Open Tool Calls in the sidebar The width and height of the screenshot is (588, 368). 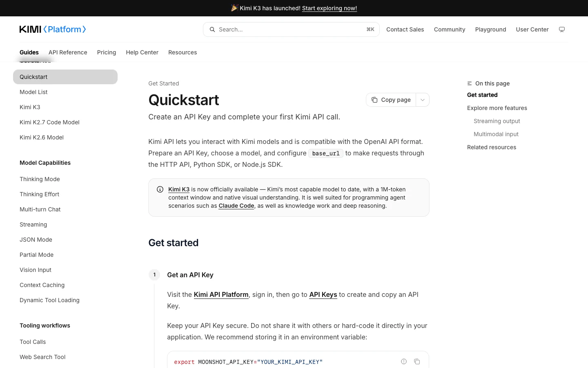point(33,342)
